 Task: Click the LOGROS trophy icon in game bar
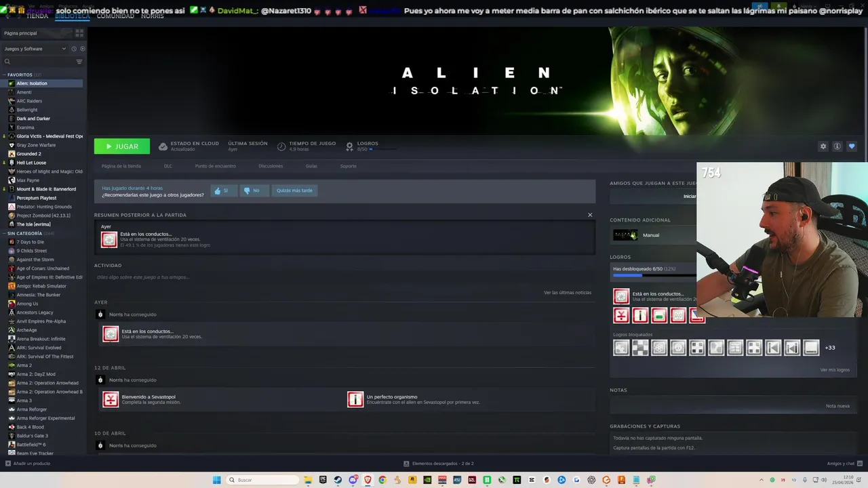point(350,146)
